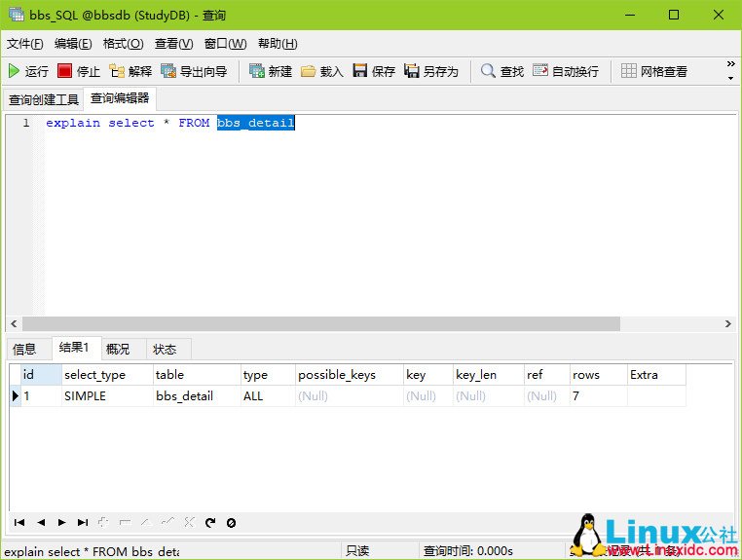The width and height of the screenshot is (742, 560).
Task: Open the 格式(O) menu
Action: click(123, 44)
